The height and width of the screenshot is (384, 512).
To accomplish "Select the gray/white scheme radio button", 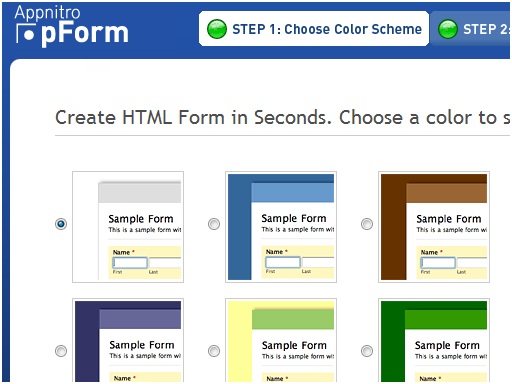I will coord(61,224).
